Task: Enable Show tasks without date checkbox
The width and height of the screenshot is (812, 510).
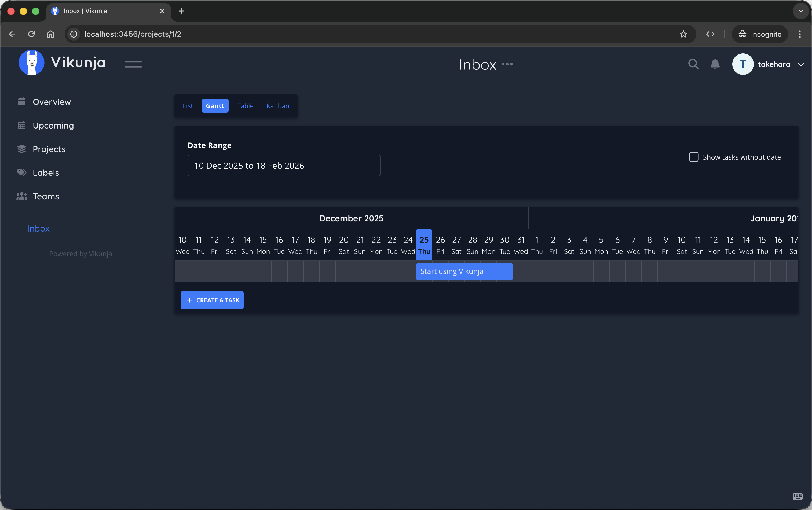Action: point(694,157)
